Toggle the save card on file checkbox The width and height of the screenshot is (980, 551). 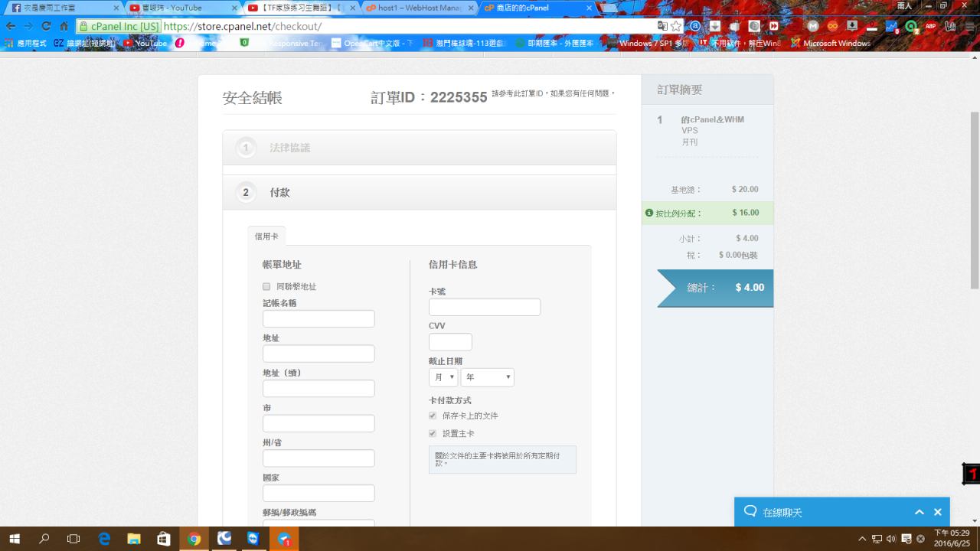point(433,416)
